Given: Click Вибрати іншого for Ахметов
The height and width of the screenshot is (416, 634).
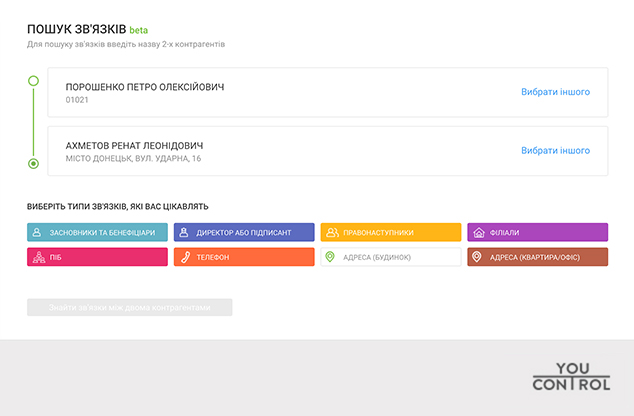Looking at the screenshot, I should [555, 151].
